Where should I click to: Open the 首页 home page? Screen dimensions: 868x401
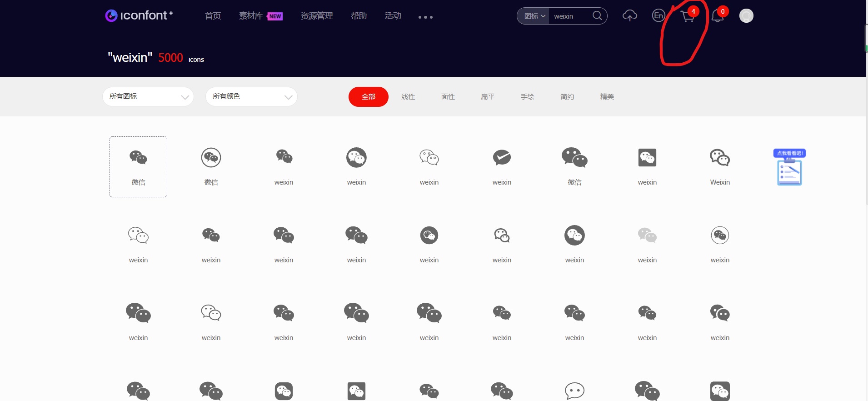(x=213, y=16)
